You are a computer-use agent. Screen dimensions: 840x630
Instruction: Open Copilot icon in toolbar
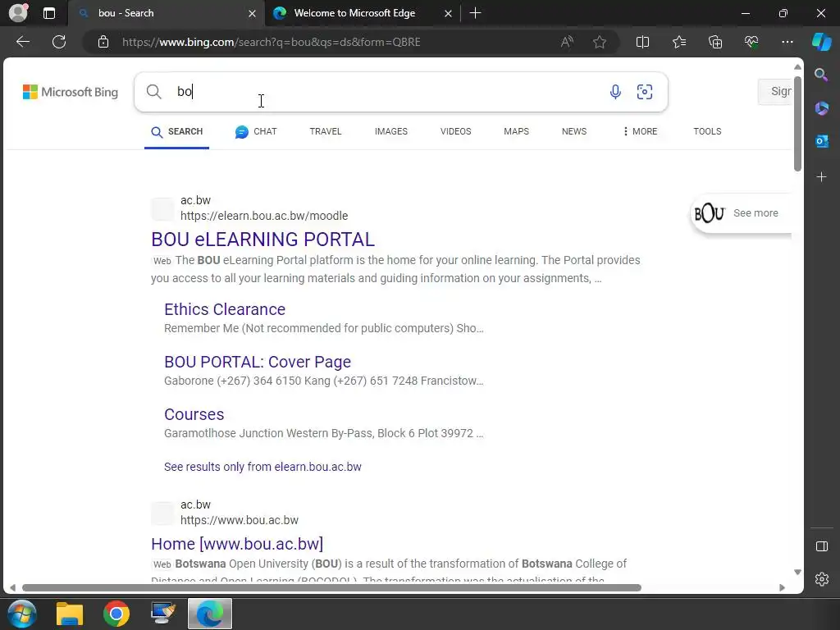pos(821,42)
